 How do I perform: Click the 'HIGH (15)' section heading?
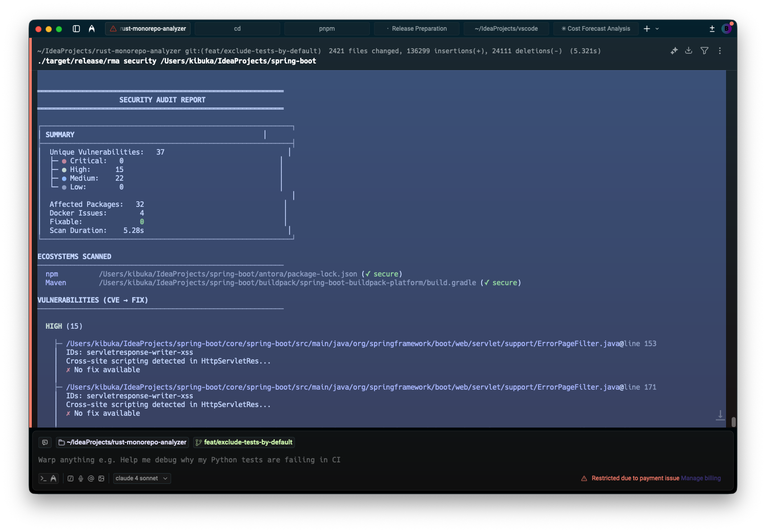pyautogui.click(x=64, y=326)
